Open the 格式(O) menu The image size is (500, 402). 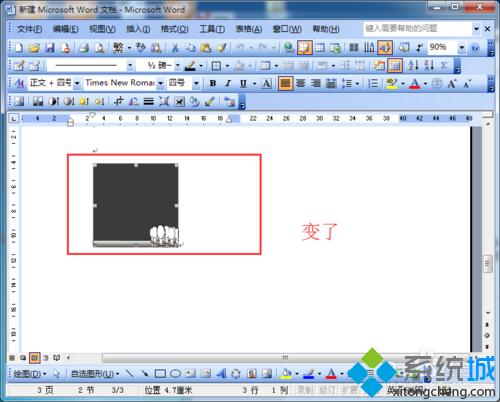tap(175, 29)
